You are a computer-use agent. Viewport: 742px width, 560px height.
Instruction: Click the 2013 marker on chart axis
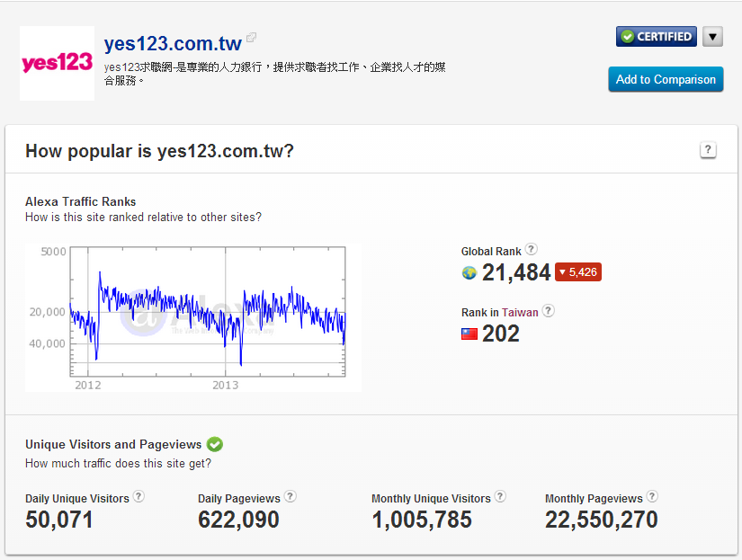(225, 385)
